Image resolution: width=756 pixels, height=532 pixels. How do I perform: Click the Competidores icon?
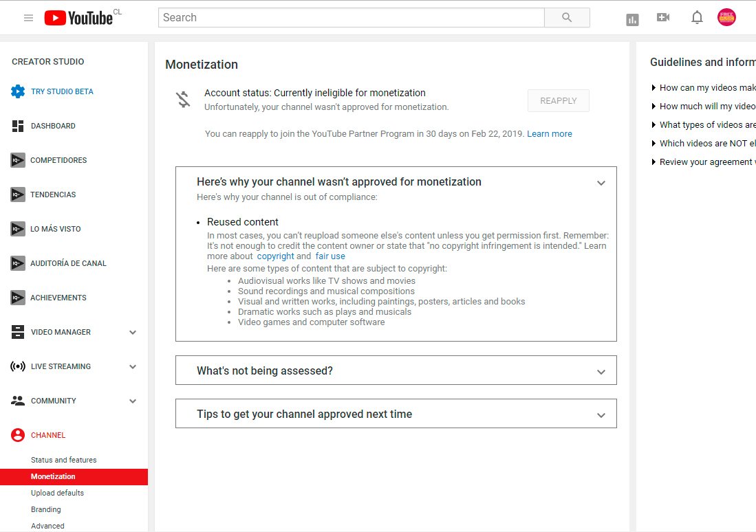tap(18, 160)
